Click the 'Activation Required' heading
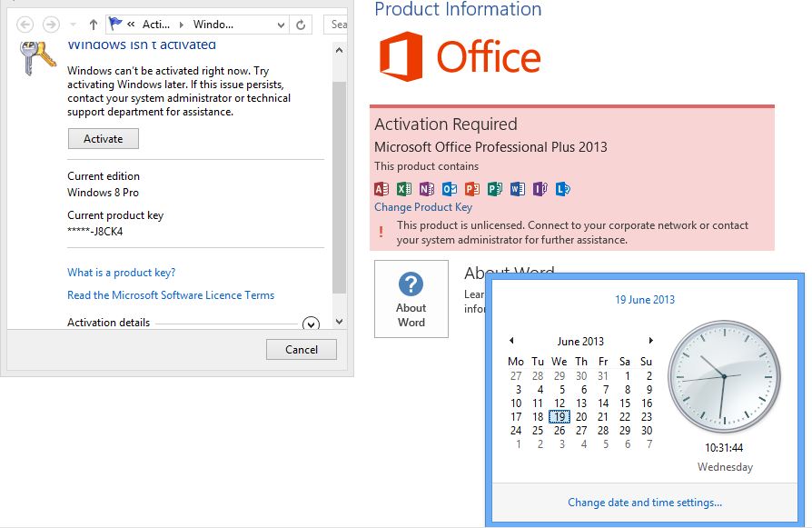The height and width of the screenshot is (528, 812). [446, 125]
